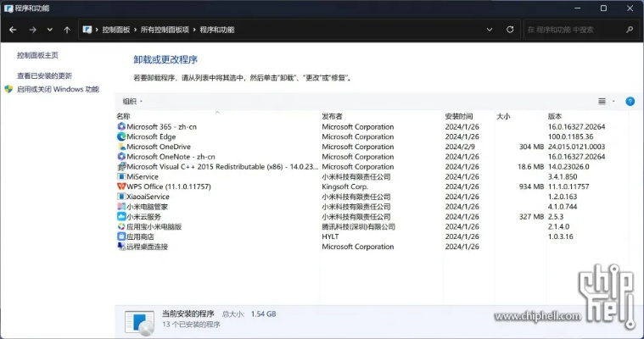Go up one level with up arrow
The height and width of the screenshot is (339, 644).
pyautogui.click(x=67, y=30)
